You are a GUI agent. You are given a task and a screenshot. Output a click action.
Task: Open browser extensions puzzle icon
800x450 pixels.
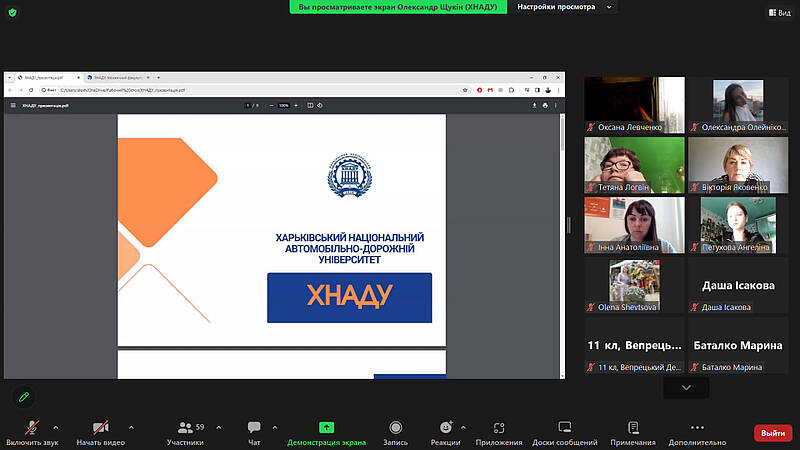[x=511, y=90]
